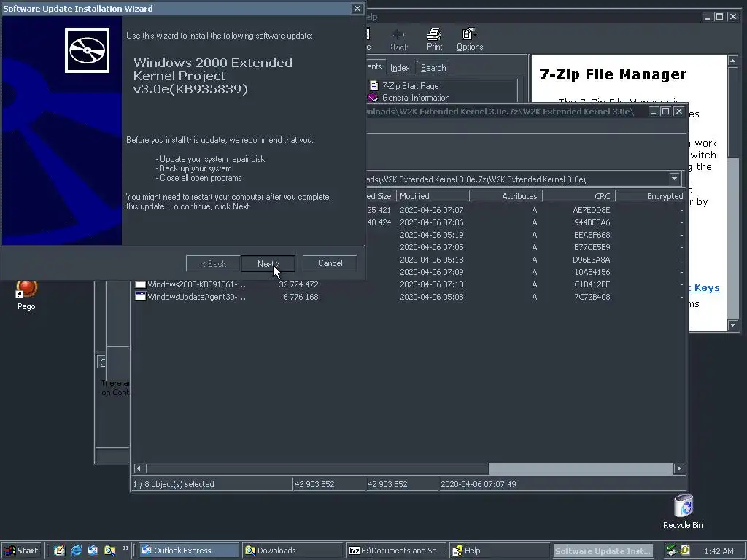Click the right scroll arrow in 7-Zip list

(x=679, y=469)
